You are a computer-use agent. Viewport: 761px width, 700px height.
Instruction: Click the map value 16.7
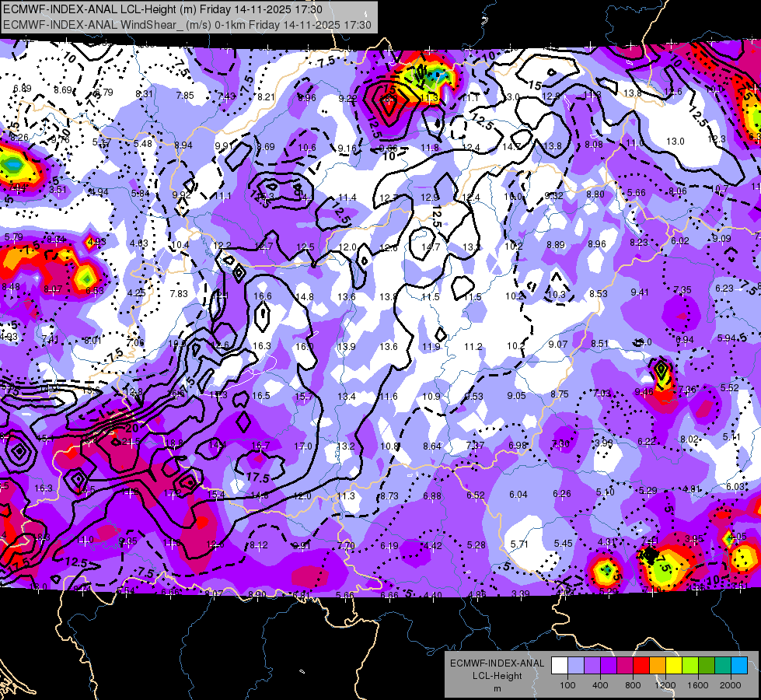point(260,445)
